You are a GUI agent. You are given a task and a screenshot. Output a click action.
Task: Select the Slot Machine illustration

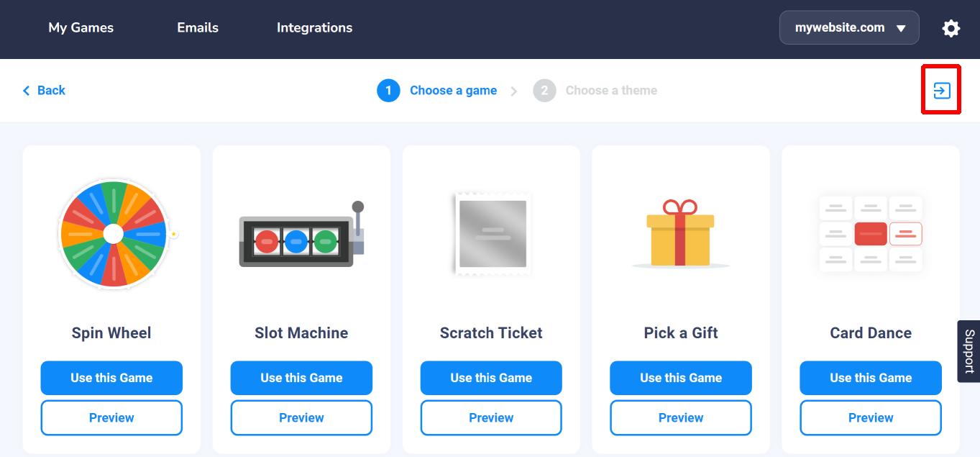click(x=301, y=235)
